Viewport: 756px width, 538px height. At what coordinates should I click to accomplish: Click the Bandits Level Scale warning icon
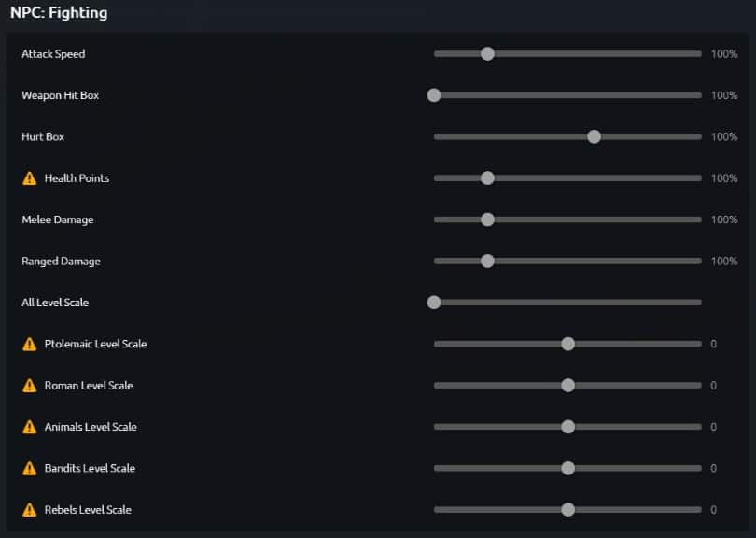(30, 468)
